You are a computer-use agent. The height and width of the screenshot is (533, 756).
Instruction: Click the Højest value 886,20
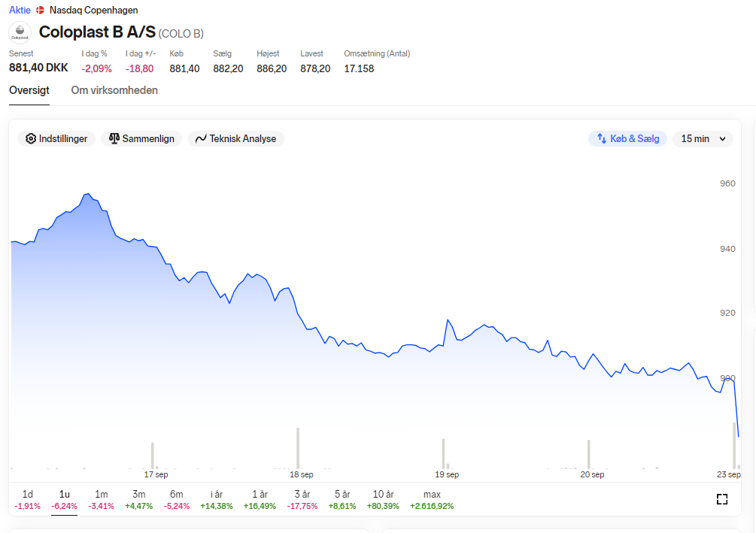pos(272,68)
